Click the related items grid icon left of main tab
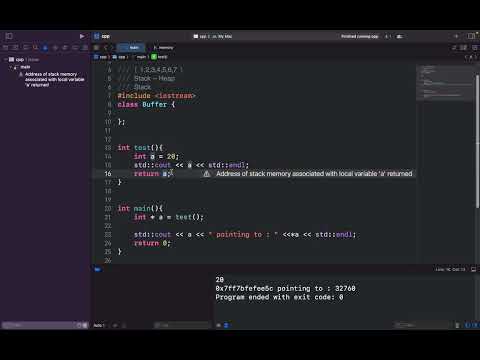The height and width of the screenshot is (360, 480). pyautogui.click(x=96, y=48)
